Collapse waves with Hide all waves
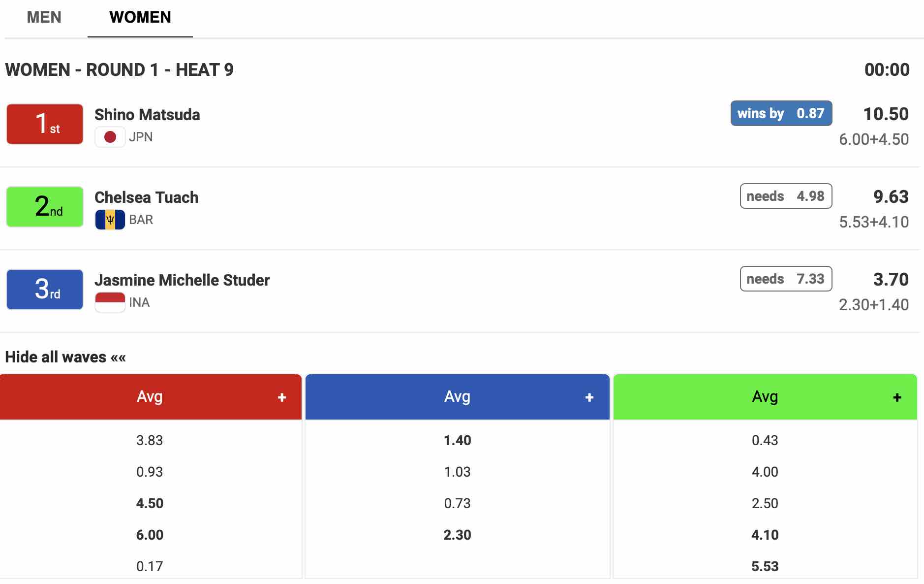 click(65, 357)
